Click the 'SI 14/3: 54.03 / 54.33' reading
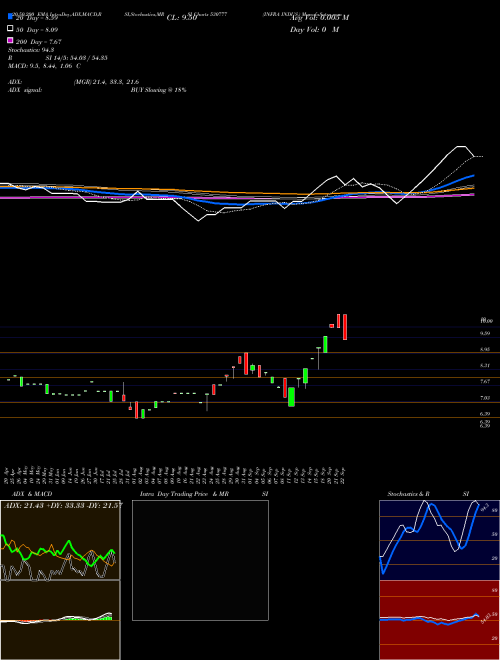500x660 pixels. [x=76, y=58]
